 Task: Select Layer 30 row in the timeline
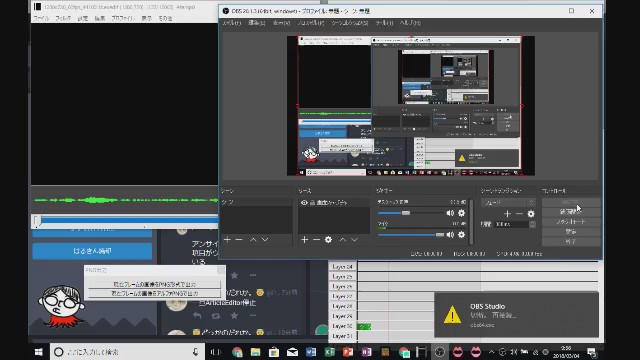(x=342, y=326)
